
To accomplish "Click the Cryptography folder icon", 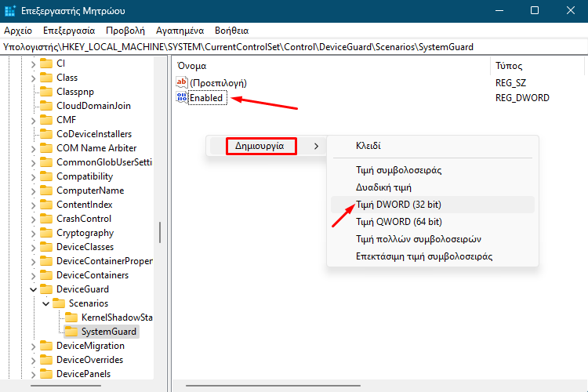I will [x=46, y=233].
